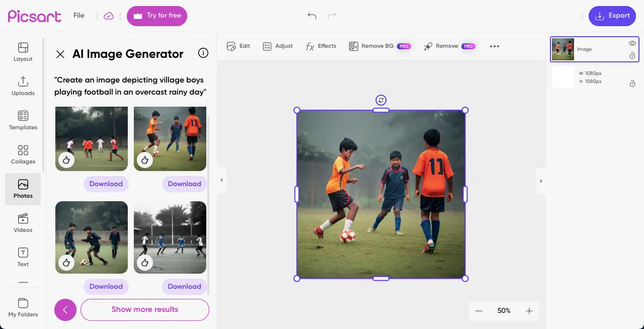644x329 pixels.
Task: Open the Uploads panel
Action: pos(23,87)
